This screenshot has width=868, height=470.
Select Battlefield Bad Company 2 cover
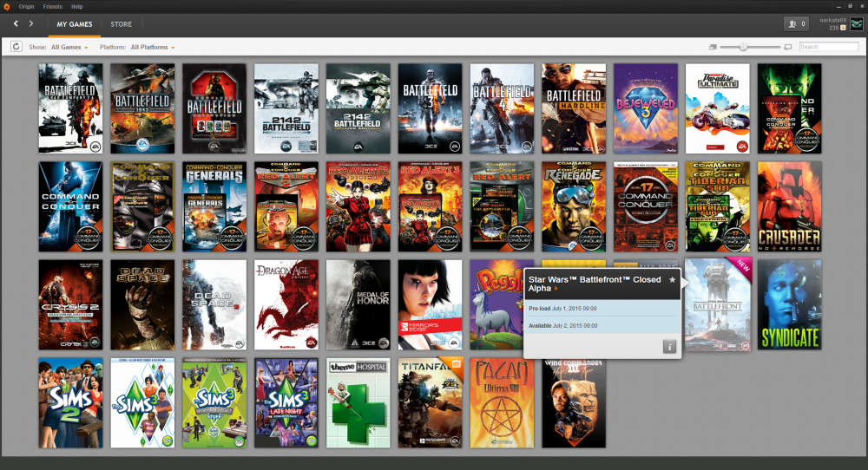(x=71, y=108)
